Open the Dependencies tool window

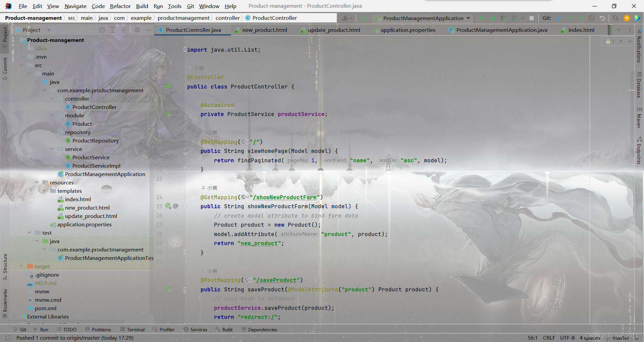259,330
